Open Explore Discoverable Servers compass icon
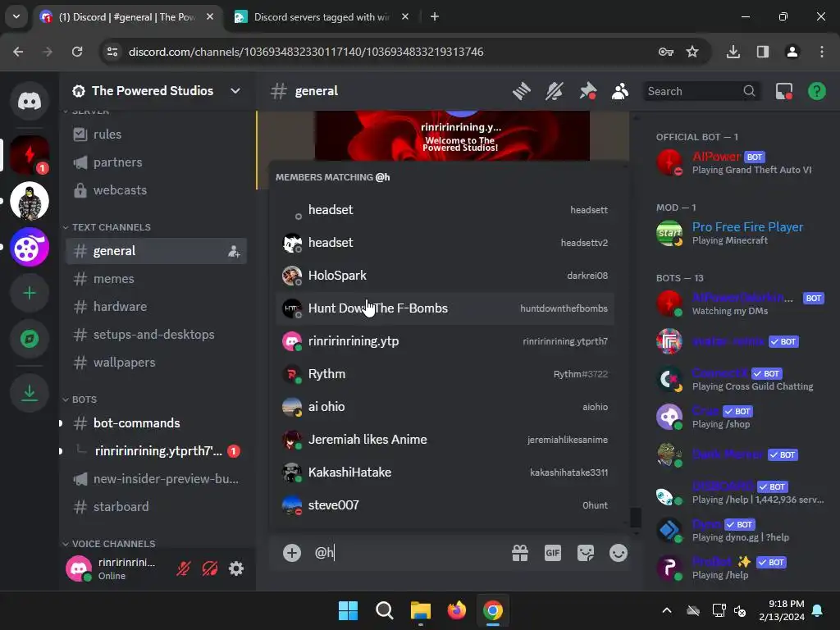Image resolution: width=840 pixels, height=630 pixels. point(30,339)
